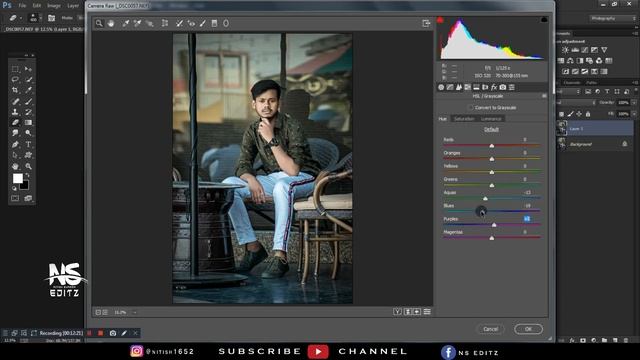Open the Fill dropdown arrow in Layers panel

tap(634, 114)
